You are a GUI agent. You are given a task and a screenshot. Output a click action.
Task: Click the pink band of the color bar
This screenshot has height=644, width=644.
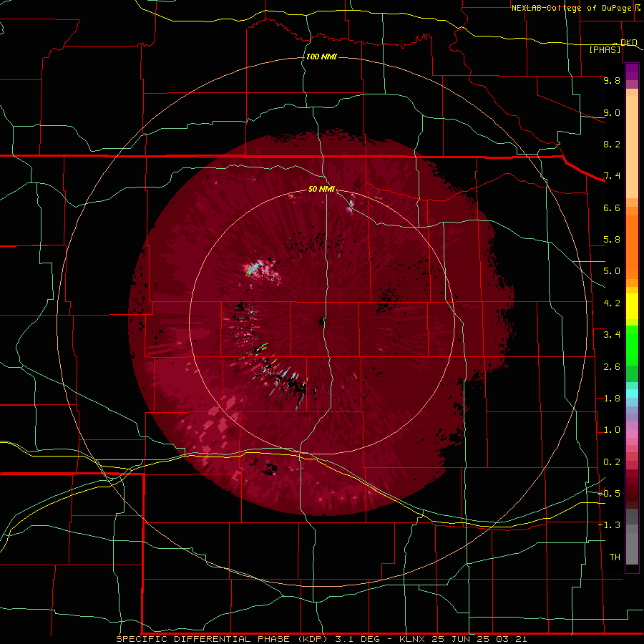tap(632, 434)
